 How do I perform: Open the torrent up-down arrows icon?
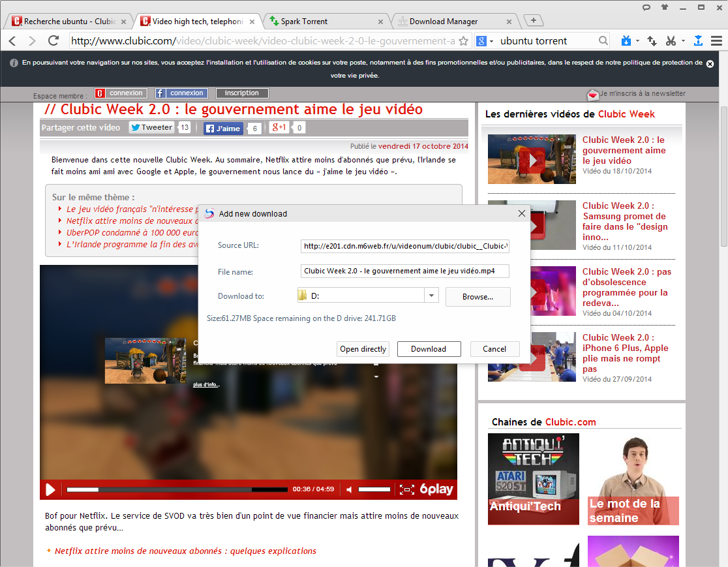point(652,41)
